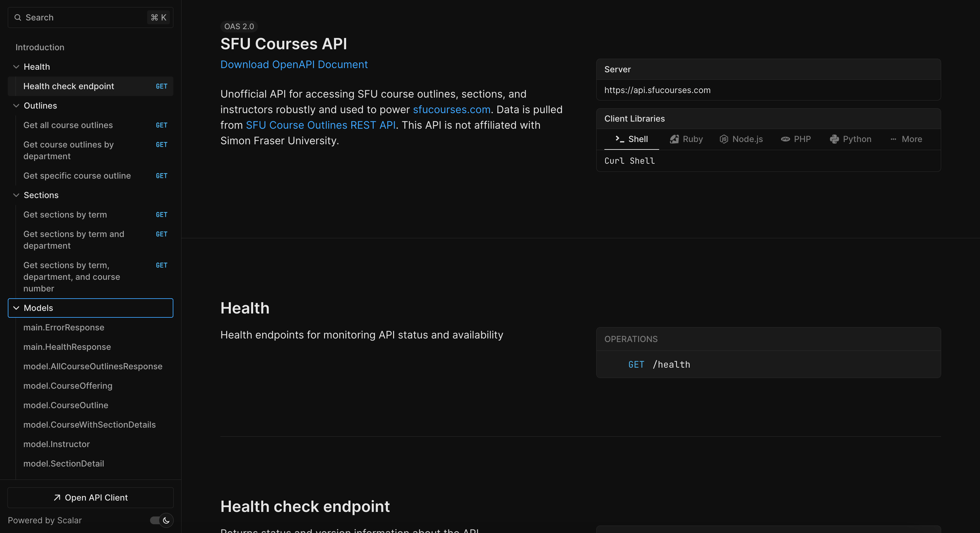Switch to the Ruby client tab
Screen dimensions: 980x533
[686, 139]
